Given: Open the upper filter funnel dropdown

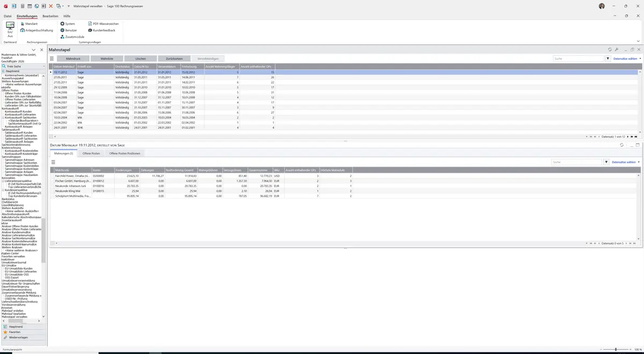Looking at the screenshot, I should [608, 58].
